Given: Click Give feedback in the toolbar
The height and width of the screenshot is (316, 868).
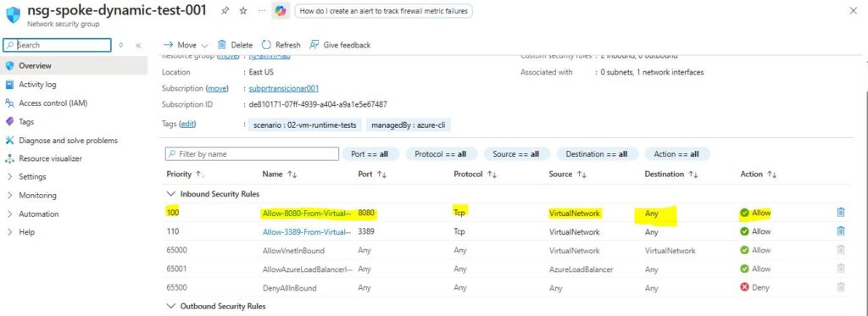Looking at the screenshot, I should click(x=340, y=45).
